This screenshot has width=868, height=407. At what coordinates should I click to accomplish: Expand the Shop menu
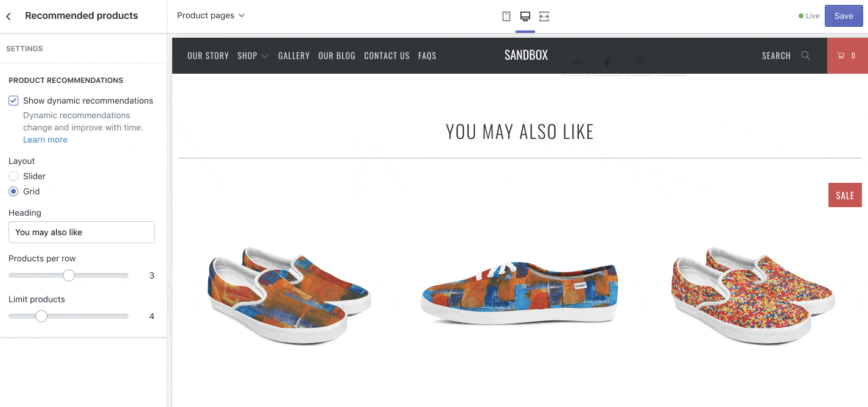(x=253, y=55)
